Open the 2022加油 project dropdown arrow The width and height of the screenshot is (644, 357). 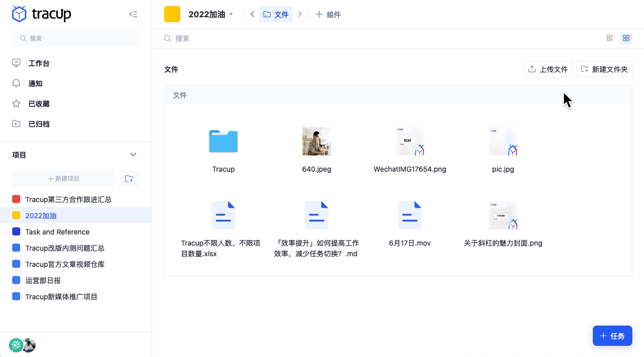coord(232,14)
